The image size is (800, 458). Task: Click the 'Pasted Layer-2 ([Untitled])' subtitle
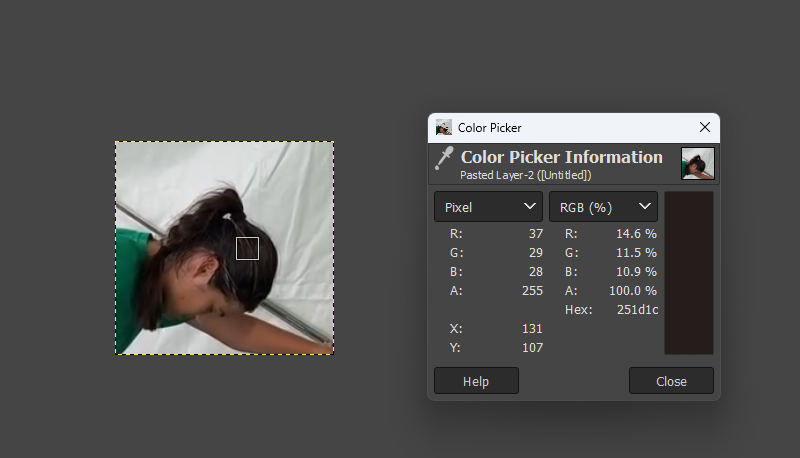click(526, 175)
